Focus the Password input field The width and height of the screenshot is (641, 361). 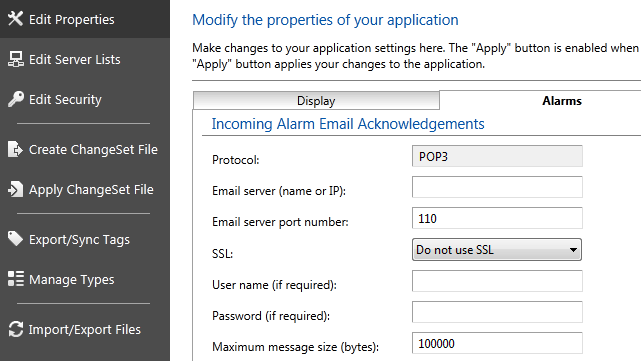[x=497, y=312]
